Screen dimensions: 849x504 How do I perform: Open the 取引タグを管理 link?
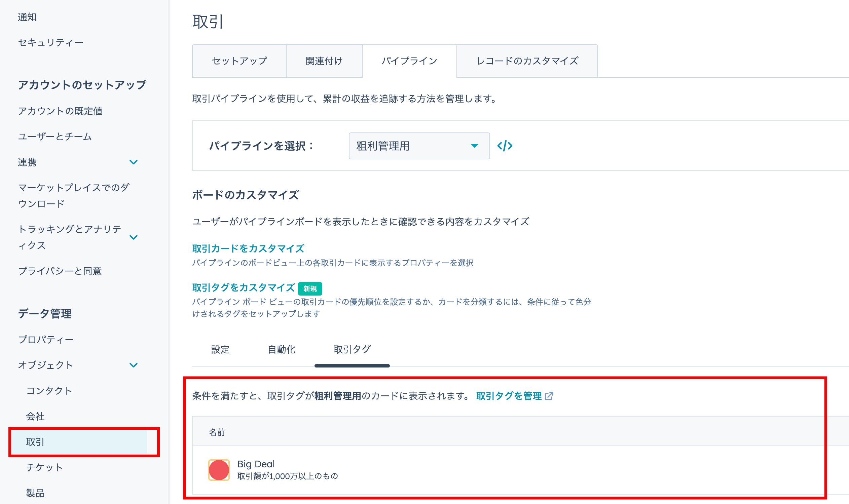tap(509, 396)
